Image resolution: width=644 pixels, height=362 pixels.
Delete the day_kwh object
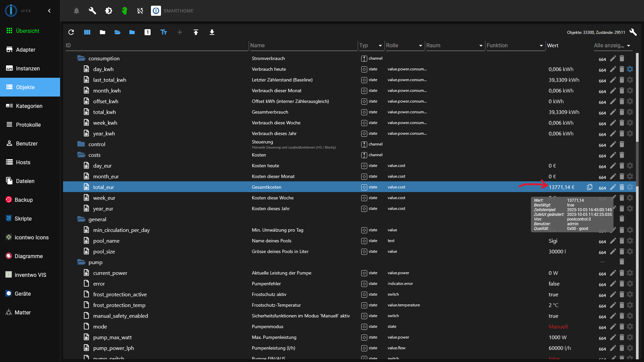622,69
